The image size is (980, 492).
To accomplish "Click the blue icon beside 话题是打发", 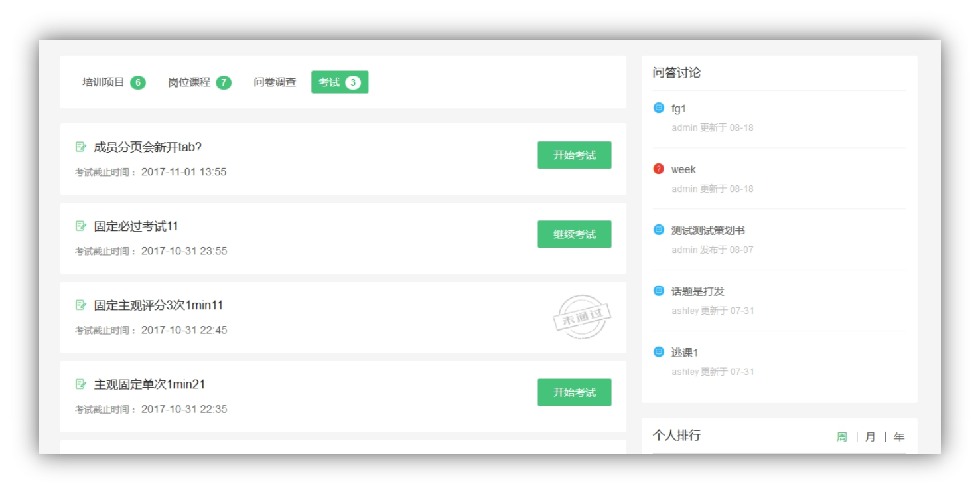I will pyautogui.click(x=658, y=290).
